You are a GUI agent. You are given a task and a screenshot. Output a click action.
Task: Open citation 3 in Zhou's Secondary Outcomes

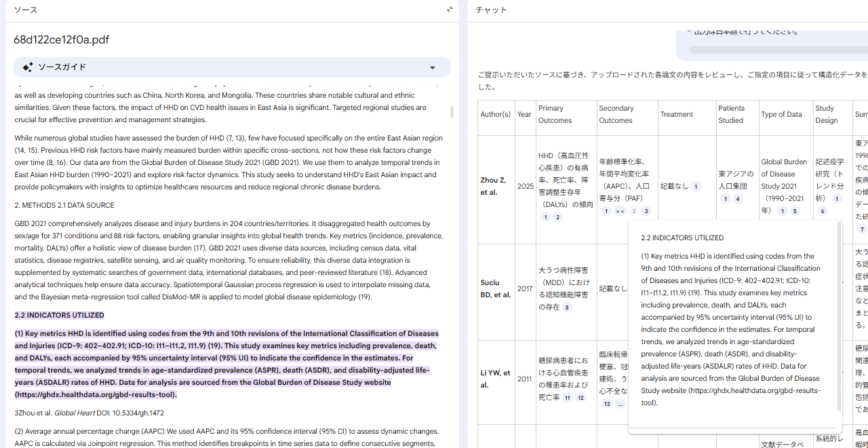(x=646, y=211)
